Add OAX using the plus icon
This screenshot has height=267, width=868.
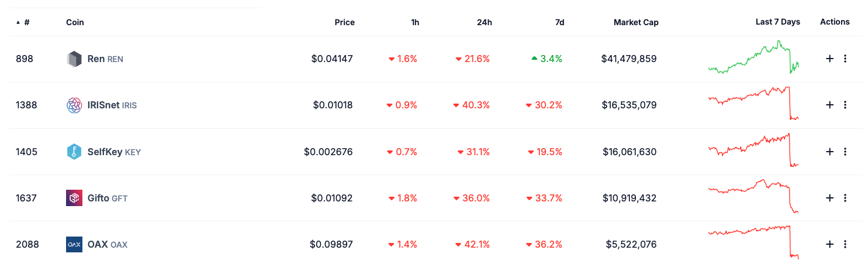829,244
